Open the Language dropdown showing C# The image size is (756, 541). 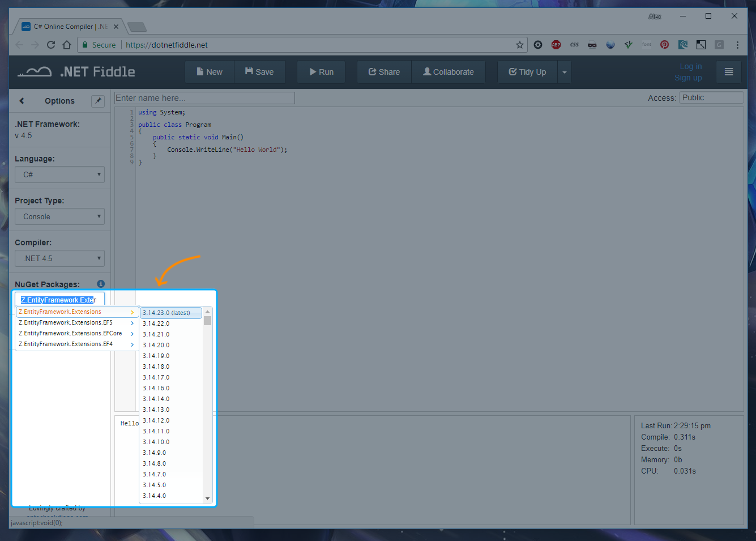click(x=59, y=174)
